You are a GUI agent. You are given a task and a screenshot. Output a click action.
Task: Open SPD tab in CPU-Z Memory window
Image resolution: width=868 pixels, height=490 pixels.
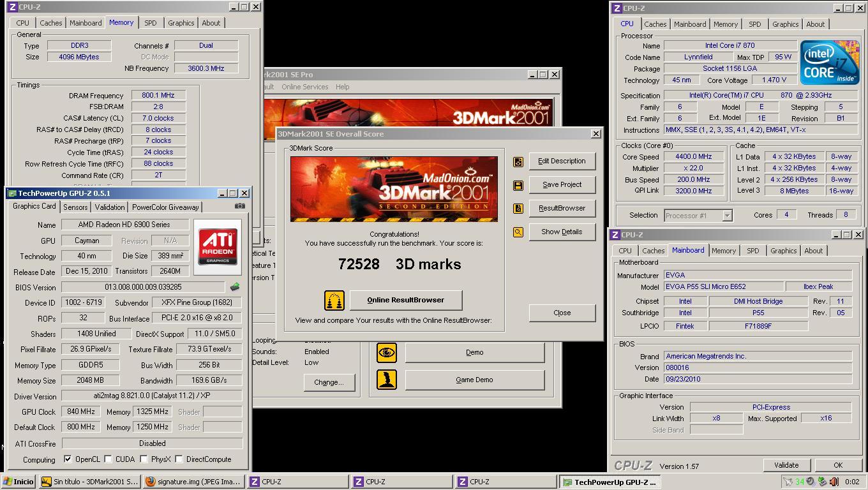(x=150, y=23)
